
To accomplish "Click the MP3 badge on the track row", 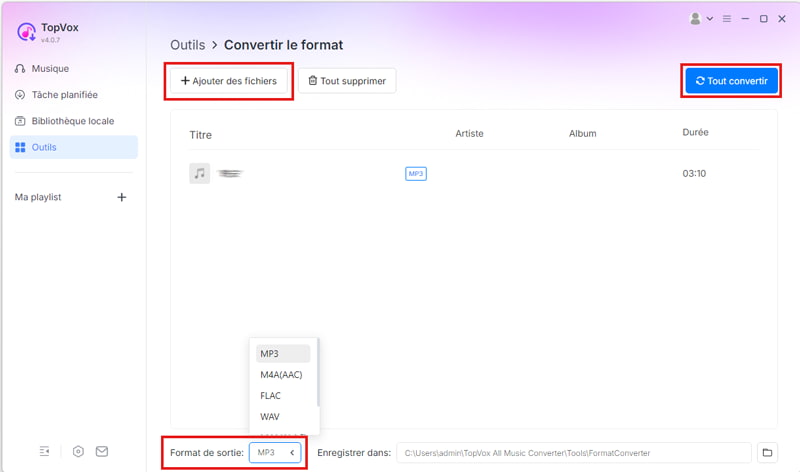I will click(416, 173).
